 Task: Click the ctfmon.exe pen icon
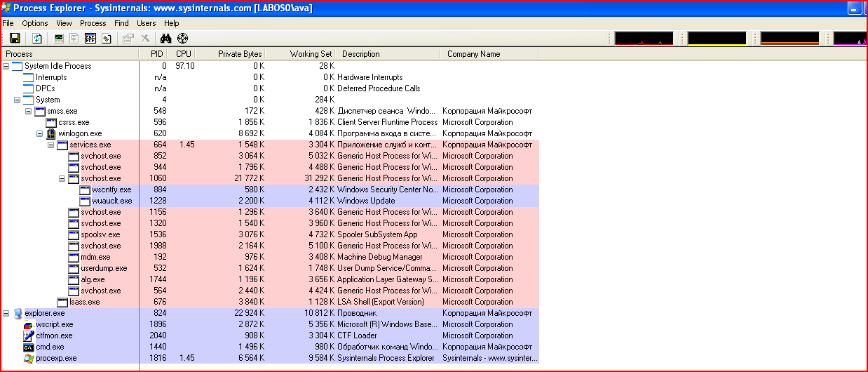point(29,336)
